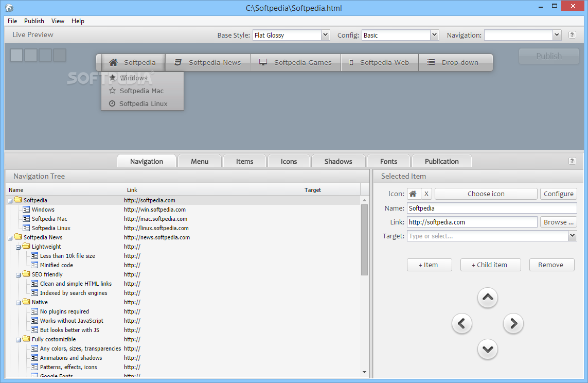This screenshot has width=588, height=383.
Task: Switch to the Icons tab
Action: (x=289, y=161)
